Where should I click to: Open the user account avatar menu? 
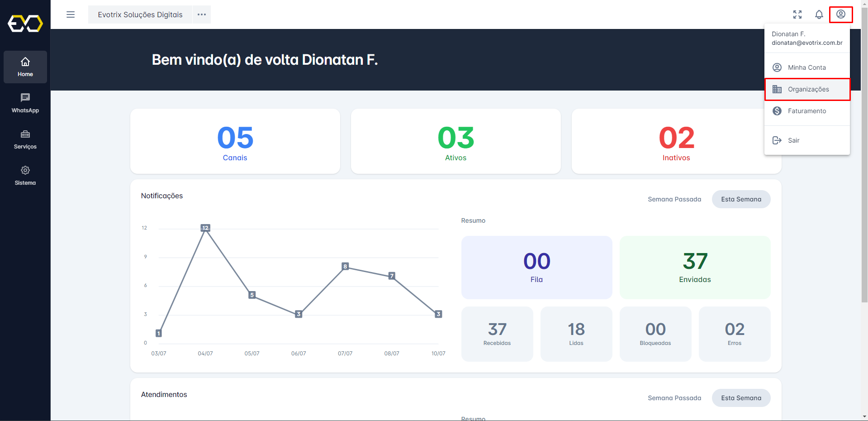pyautogui.click(x=840, y=14)
